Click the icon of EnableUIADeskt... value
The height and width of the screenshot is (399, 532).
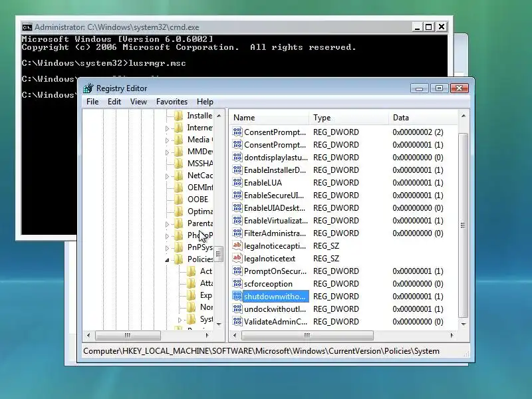[x=237, y=208]
